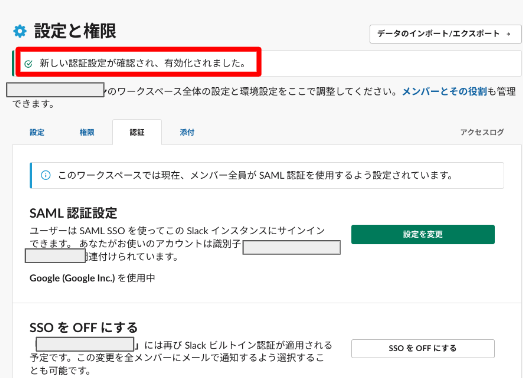Switch to the 権限 tab
The height and width of the screenshot is (378, 523).
pyautogui.click(x=87, y=132)
